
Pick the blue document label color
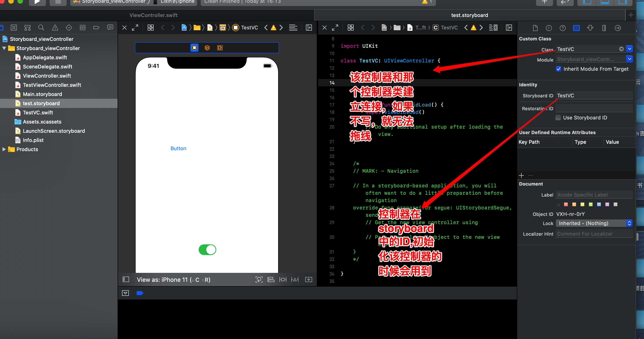pyautogui.click(x=599, y=204)
